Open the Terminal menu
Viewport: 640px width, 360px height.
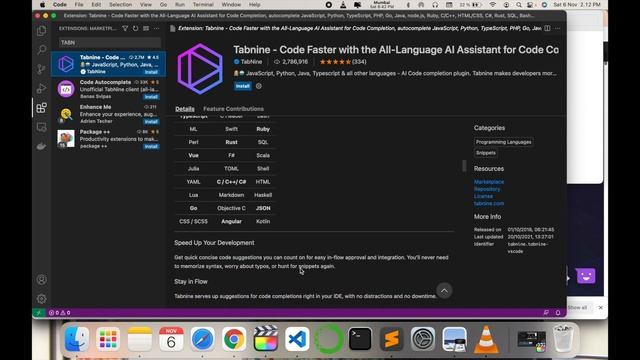click(203, 4)
